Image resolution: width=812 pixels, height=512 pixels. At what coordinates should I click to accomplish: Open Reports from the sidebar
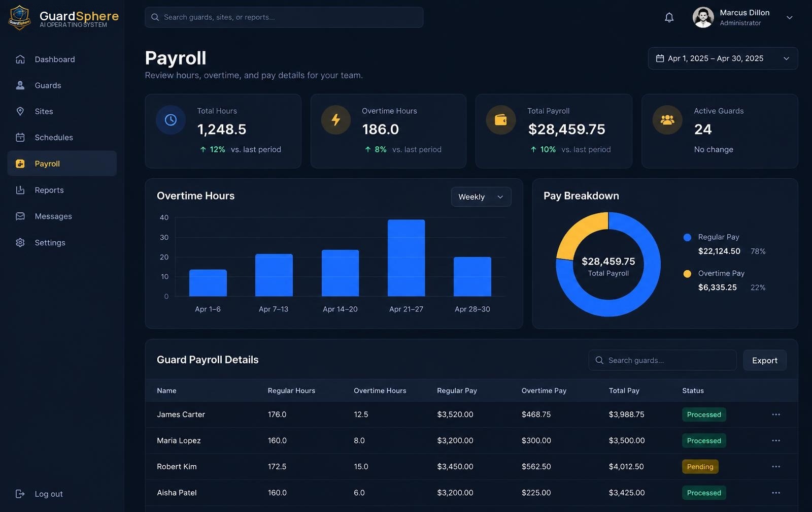coord(62,190)
